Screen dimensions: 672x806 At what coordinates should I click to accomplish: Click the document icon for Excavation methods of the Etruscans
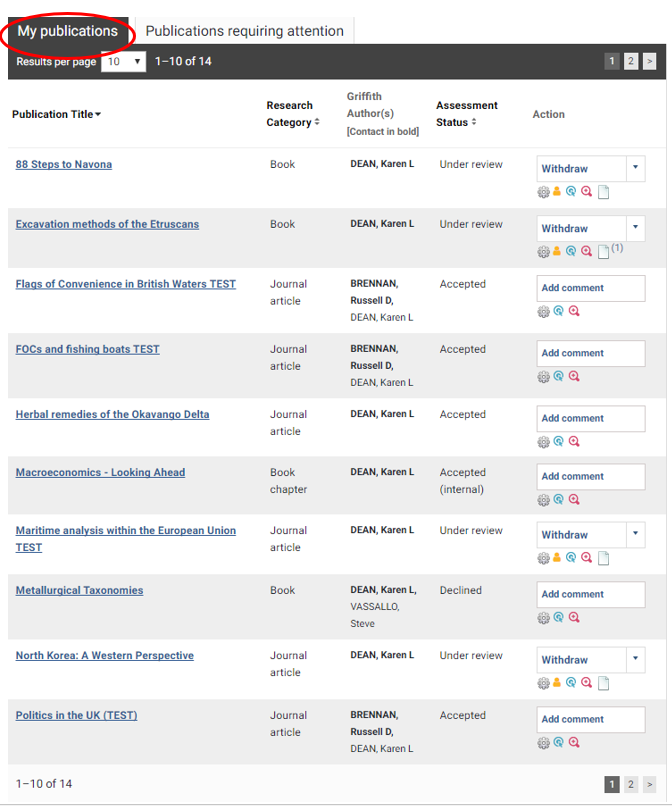pos(603,252)
